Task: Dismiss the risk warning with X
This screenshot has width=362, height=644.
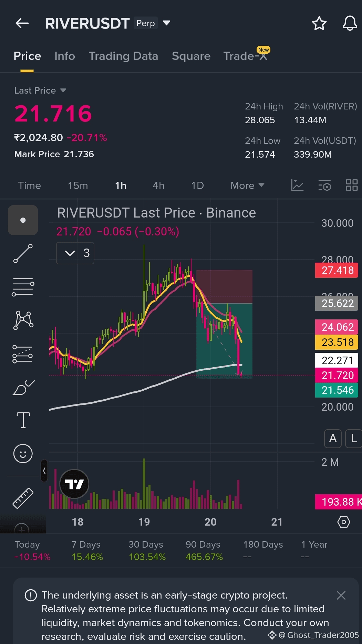Action: (x=341, y=595)
